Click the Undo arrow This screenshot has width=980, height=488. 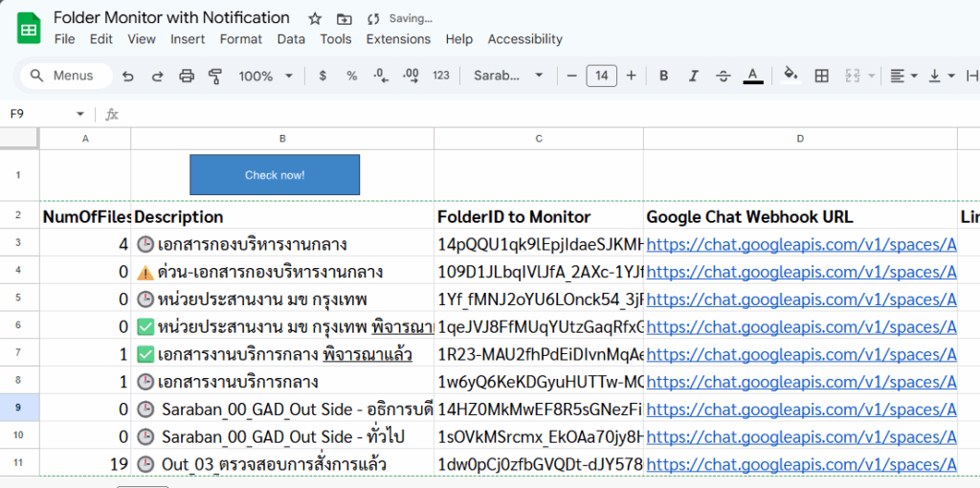coord(128,77)
